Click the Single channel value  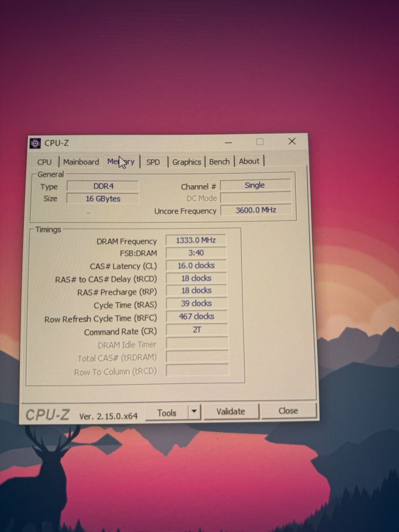(255, 185)
